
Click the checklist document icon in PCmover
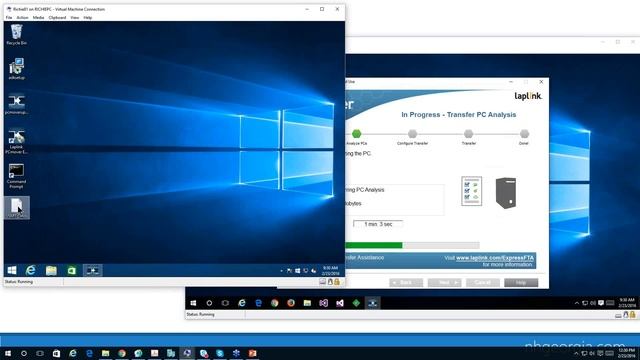tap(471, 191)
